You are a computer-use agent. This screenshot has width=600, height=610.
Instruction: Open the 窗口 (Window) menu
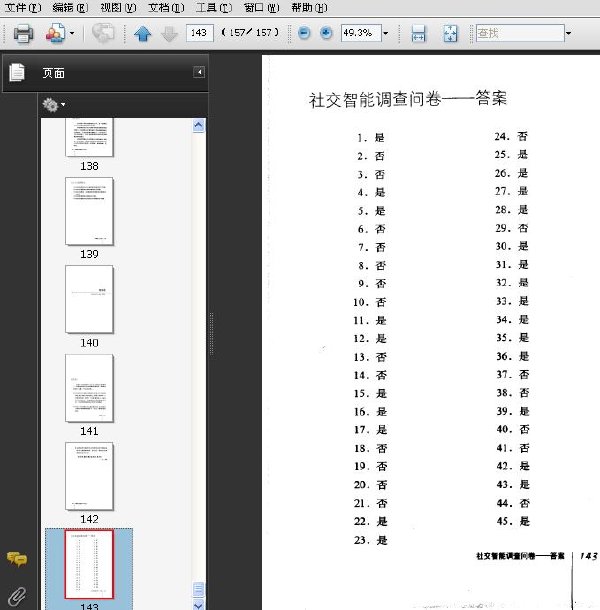(261, 7)
